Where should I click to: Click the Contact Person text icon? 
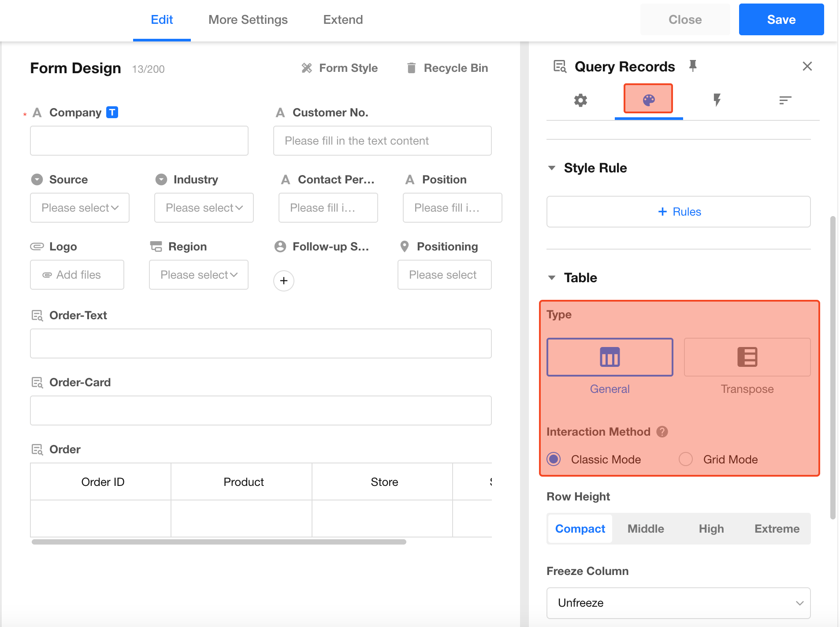point(285,180)
